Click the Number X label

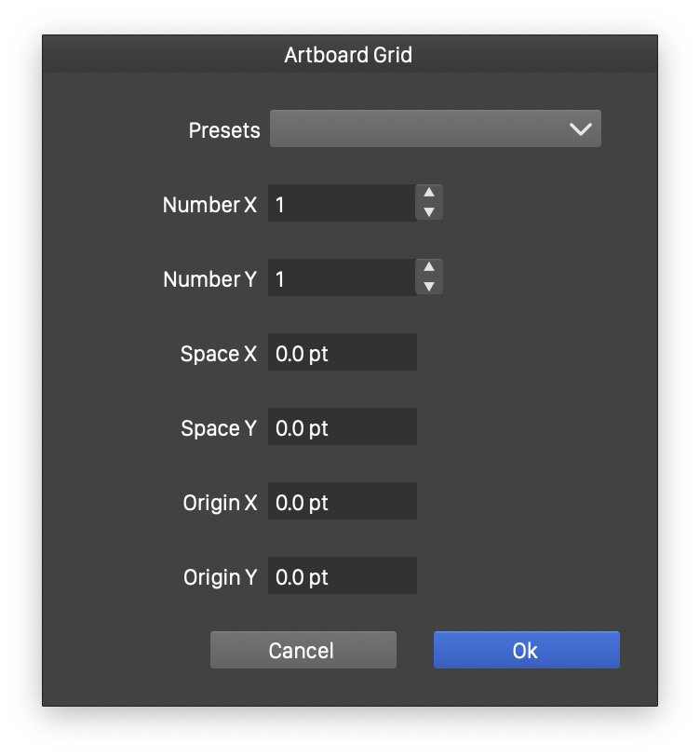209,205
